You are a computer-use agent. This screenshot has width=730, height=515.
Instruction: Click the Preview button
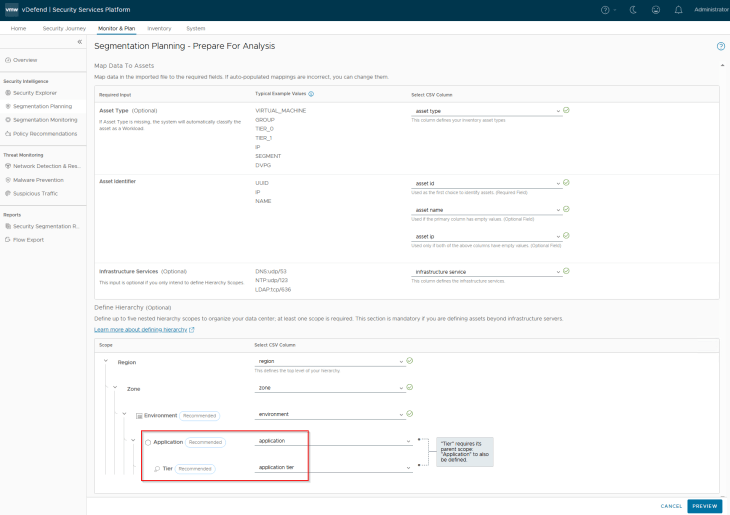point(705,505)
